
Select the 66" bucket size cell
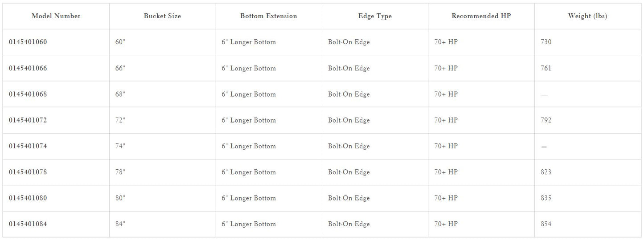pos(120,68)
